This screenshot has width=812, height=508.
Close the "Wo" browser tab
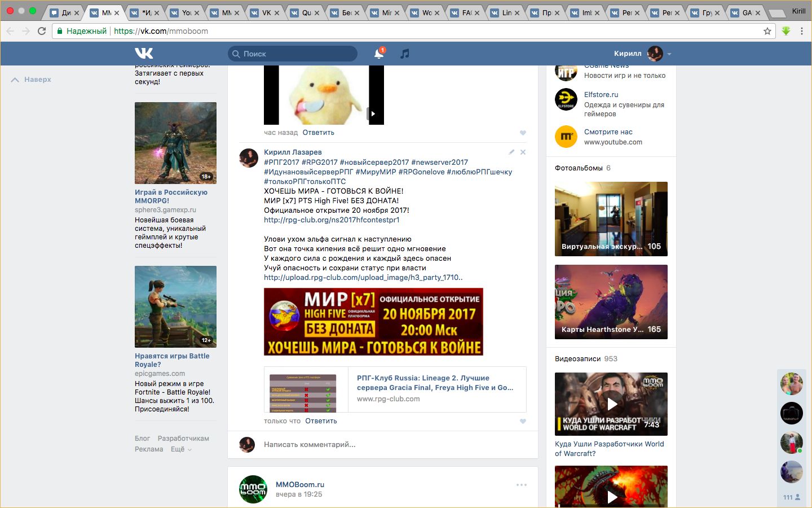tap(436, 12)
